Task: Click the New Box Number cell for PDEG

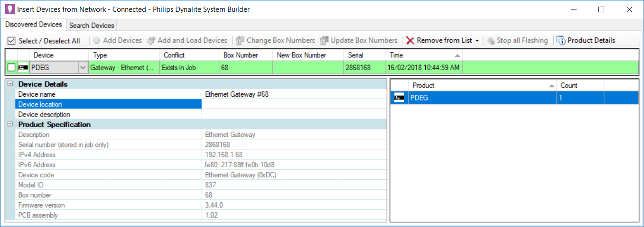Action: point(308,68)
